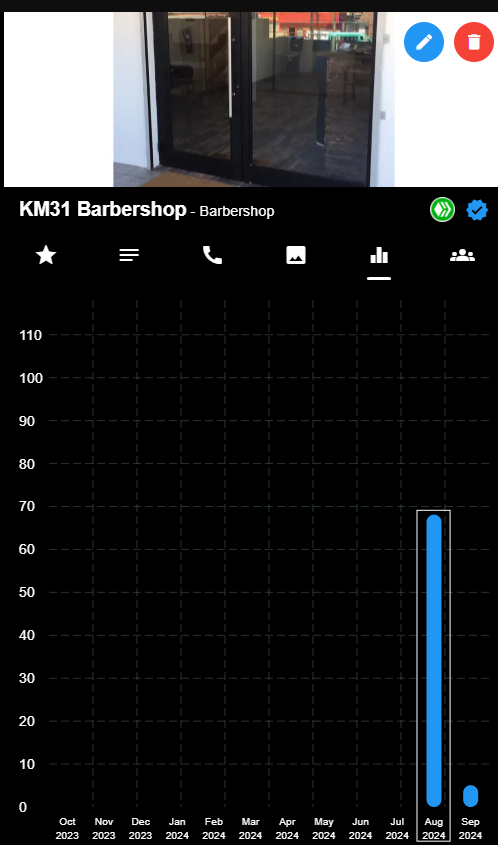This screenshot has width=498, height=845.
Task: Click the Oct 2023 axis label
Action: [x=67, y=829]
